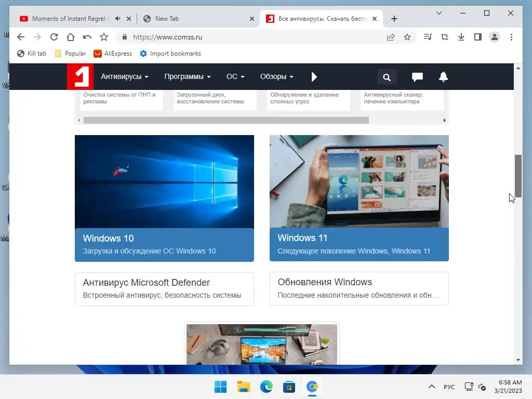Reload the comss.ru page
This screenshot has height=399, width=532.
[54, 37]
